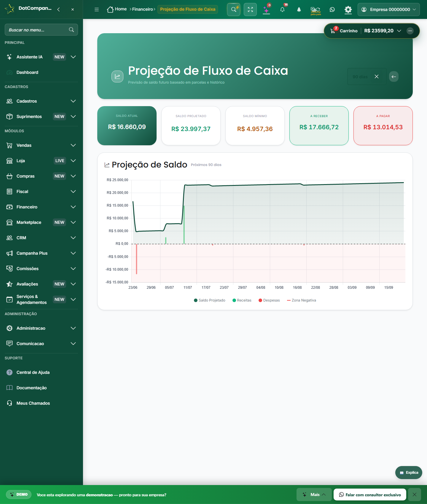Viewport: 427px width, 504px height.
Task: Expand the Comunicacao submenu chevron
Action: coord(73,344)
